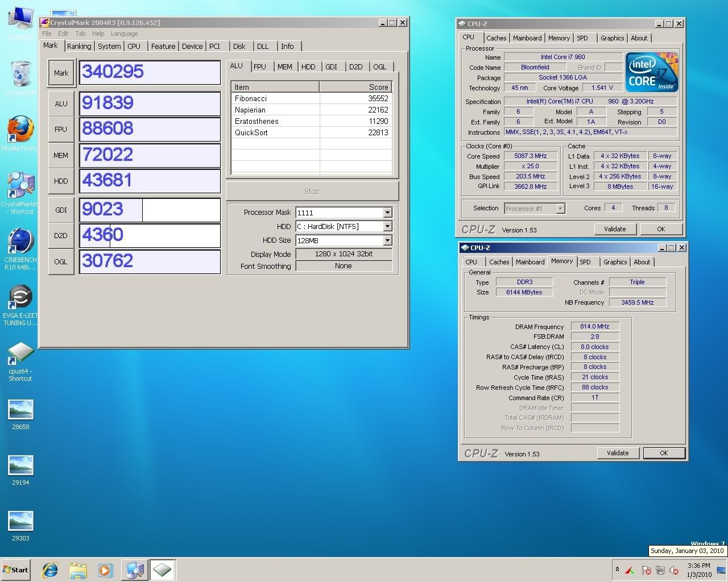Open the cpuz64 shortcut on the desktop
The width and height of the screenshot is (728, 582).
pyautogui.click(x=20, y=361)
